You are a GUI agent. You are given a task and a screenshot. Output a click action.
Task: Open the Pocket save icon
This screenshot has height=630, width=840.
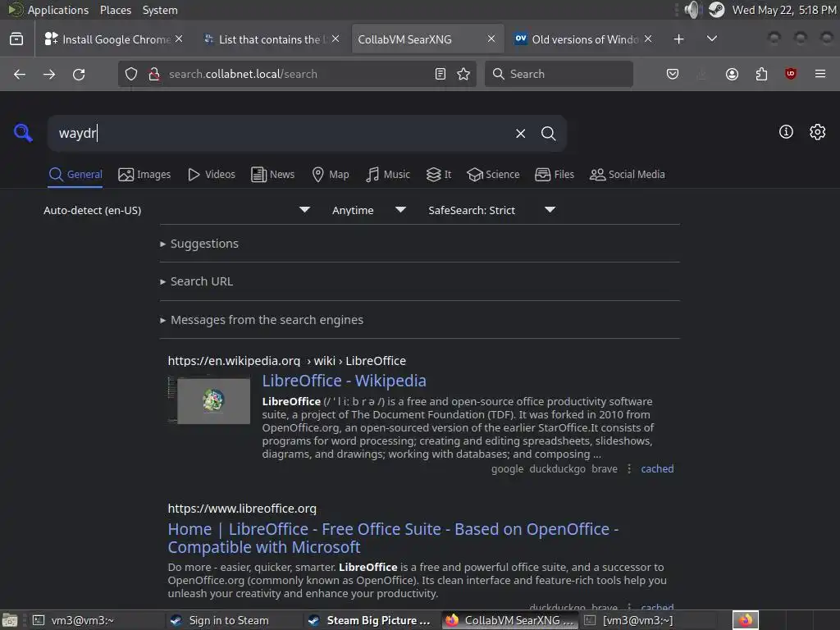click(x=673, y=74)
